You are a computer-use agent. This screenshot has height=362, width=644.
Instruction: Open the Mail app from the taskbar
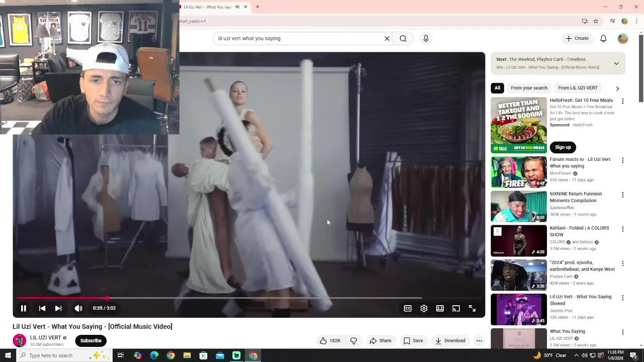click(220, 355)
